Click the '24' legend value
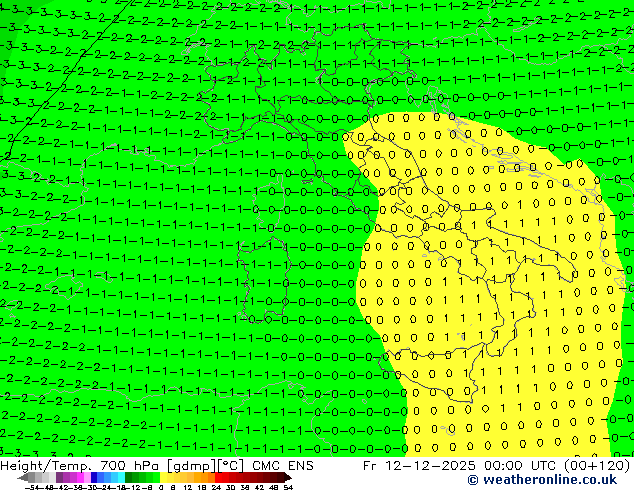 tap(216, 487)
